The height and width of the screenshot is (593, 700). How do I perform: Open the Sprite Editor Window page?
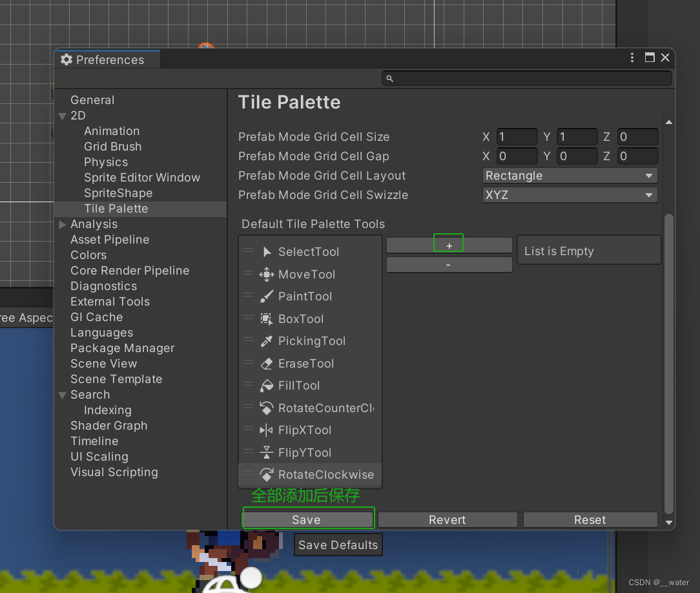coord(142,178)
